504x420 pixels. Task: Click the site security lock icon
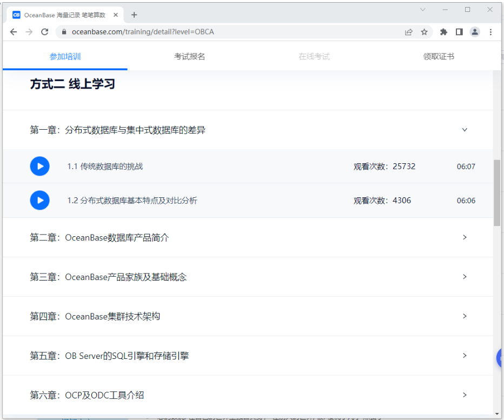point(64,32)
